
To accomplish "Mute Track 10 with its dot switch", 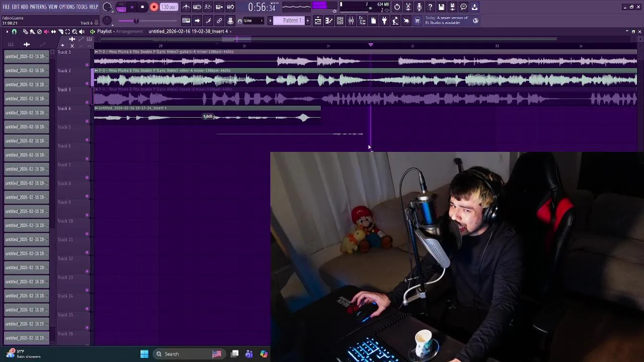I will (87, 234).
